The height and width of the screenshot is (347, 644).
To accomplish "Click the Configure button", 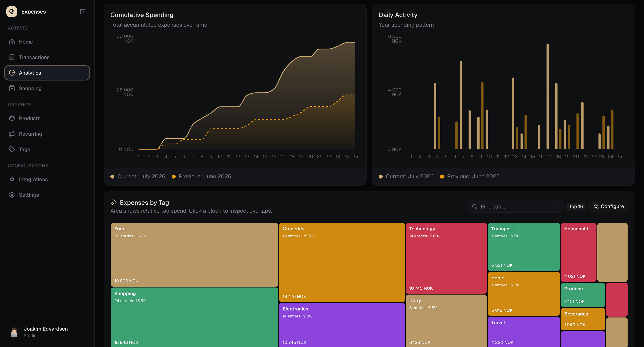I will [609, 207].
